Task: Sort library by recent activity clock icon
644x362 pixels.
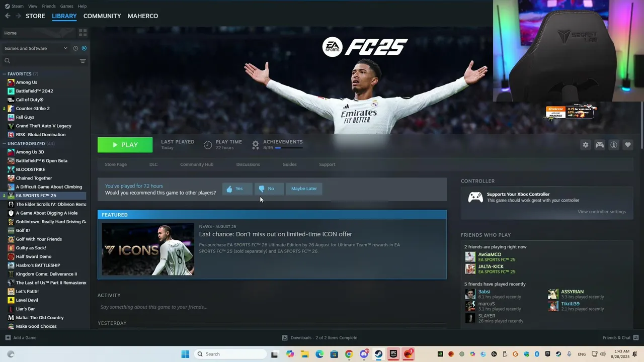Action: click(75, 48)
